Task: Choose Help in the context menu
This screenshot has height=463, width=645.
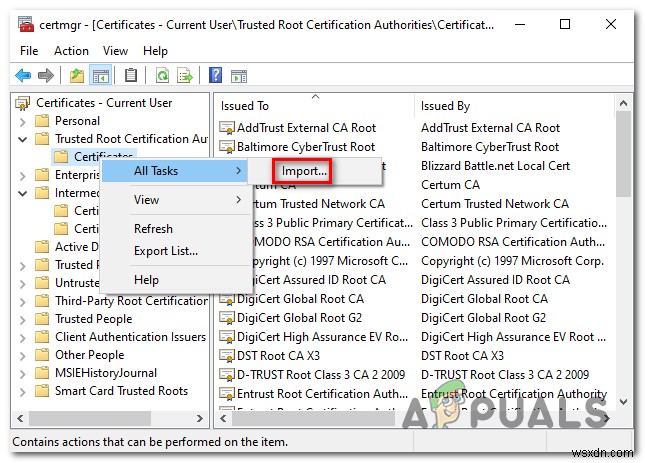Action: (x=174, y=280)
